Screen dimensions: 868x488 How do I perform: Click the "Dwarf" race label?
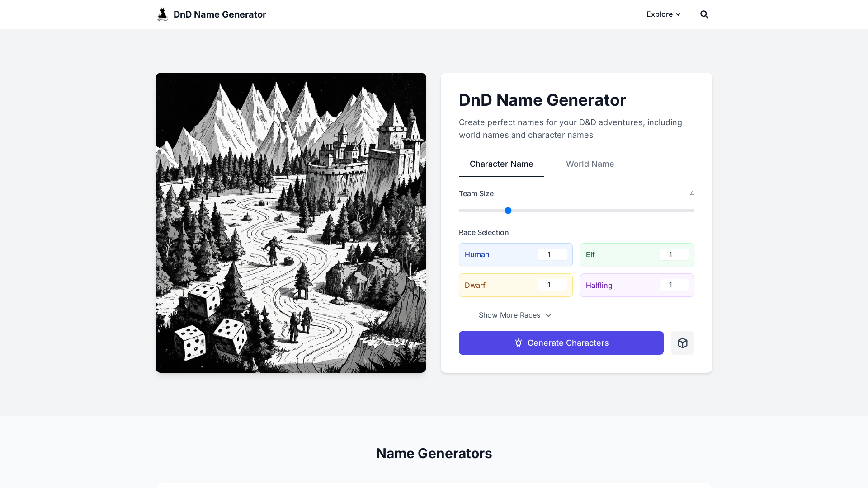(475, 285)
